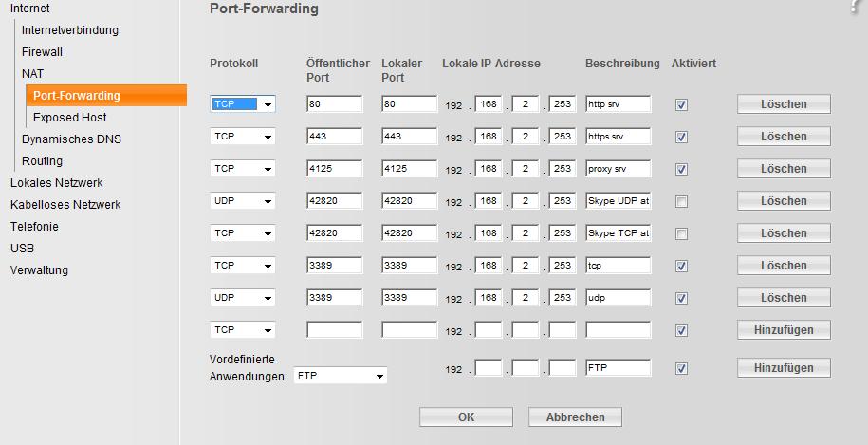Image resolution: width=868 pixels, height=445 pixels.
Task: Open Firewall settings in sidebar
Action: pyautogui.click(x=42, y=52)
